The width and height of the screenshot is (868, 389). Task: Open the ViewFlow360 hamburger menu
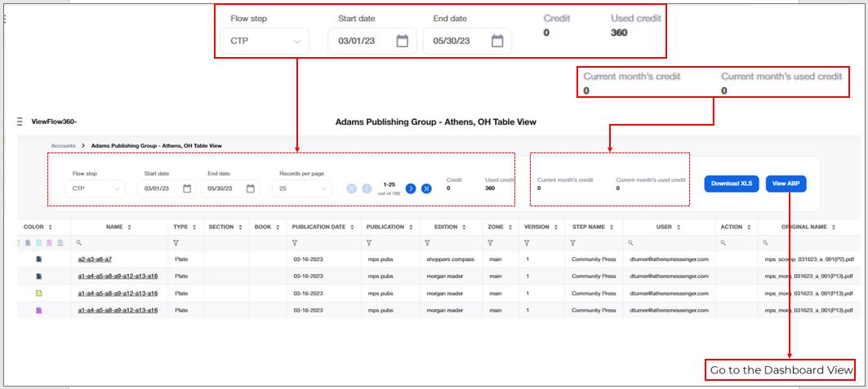20,122
